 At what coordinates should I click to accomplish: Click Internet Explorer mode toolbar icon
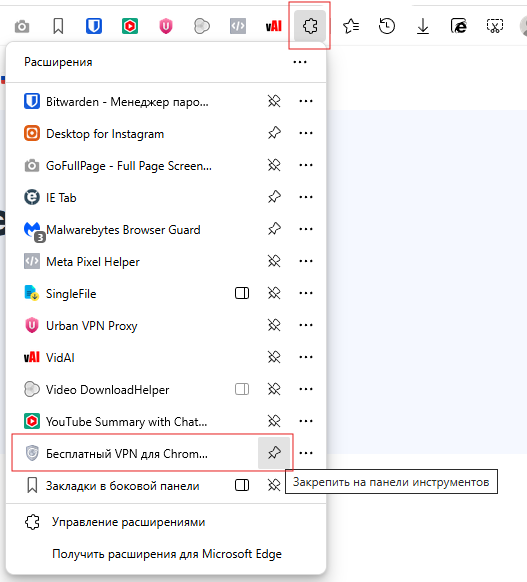[459, 26]
